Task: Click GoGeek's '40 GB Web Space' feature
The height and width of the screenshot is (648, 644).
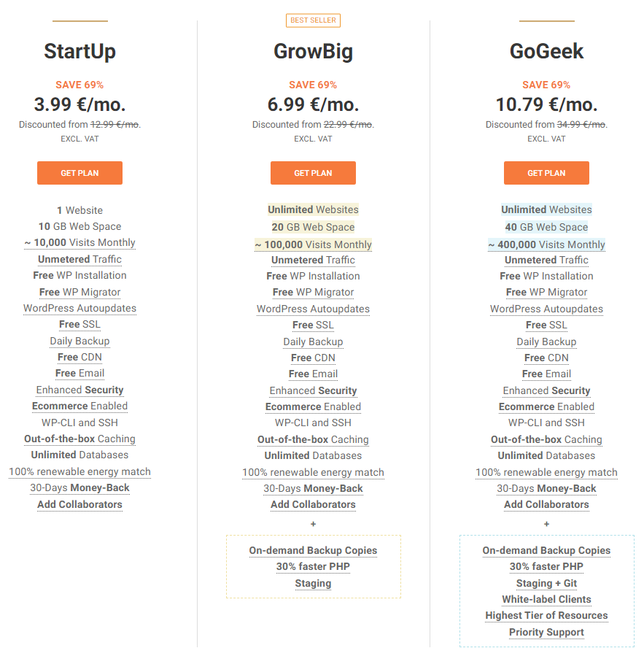Action: (x=546, y=227)
